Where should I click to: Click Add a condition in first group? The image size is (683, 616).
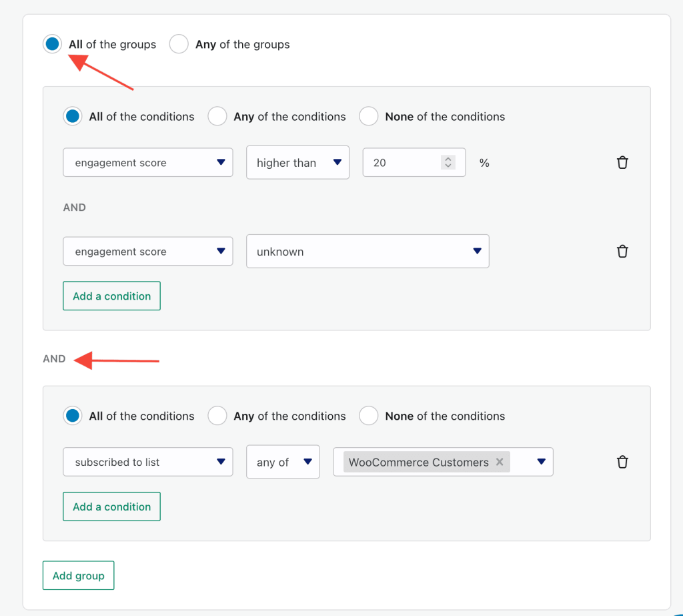(x=111, y=296)
